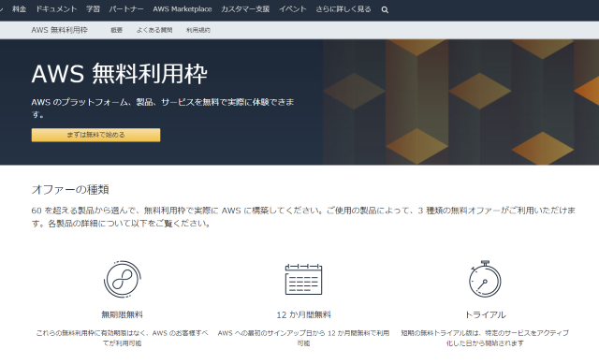This screenshot has width=599, height=364.
Task: Select the description starting これらの無料利用枠に有効期限
Action: [123, 338]
